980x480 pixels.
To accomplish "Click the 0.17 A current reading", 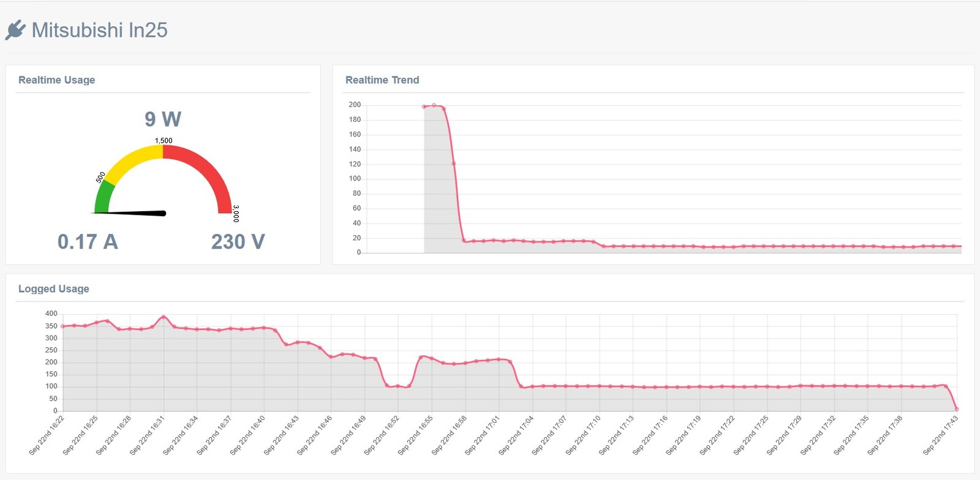I will (x=88, y=242).
